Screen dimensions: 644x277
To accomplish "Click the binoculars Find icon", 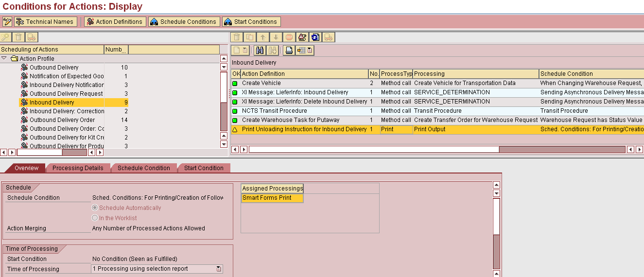I will (x=260, y=50).
